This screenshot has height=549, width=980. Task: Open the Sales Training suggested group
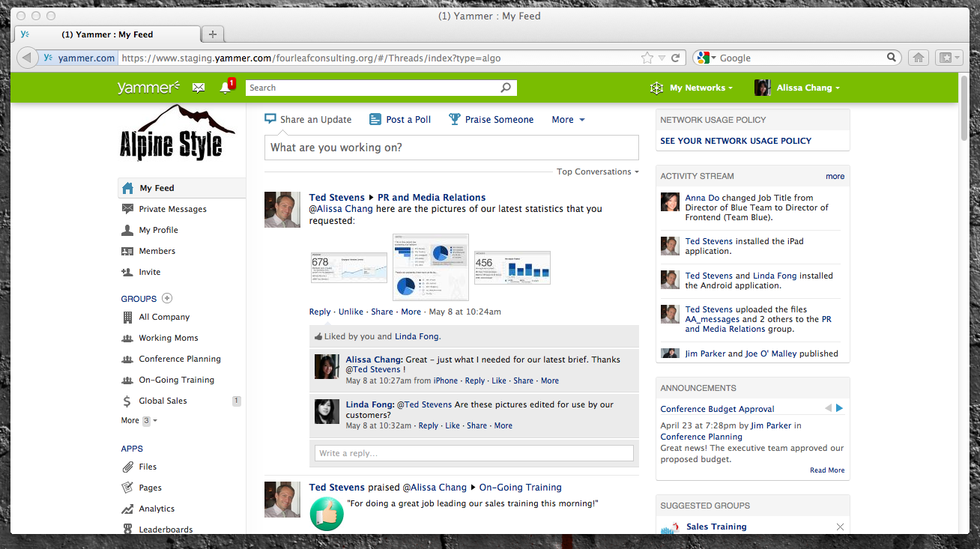pyautogui.click(x=716, y=527)
